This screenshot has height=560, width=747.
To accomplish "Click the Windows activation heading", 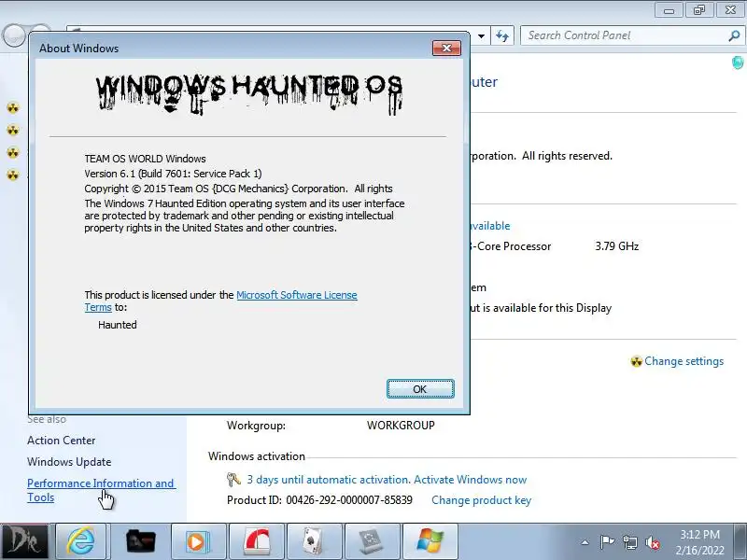I will click(x=256, y=456).
